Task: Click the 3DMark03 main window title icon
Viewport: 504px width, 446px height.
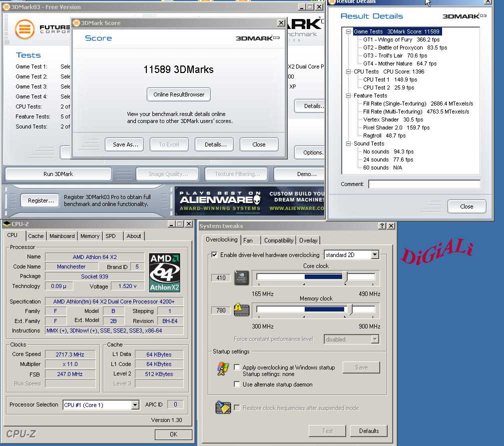Action: (6, 7)
